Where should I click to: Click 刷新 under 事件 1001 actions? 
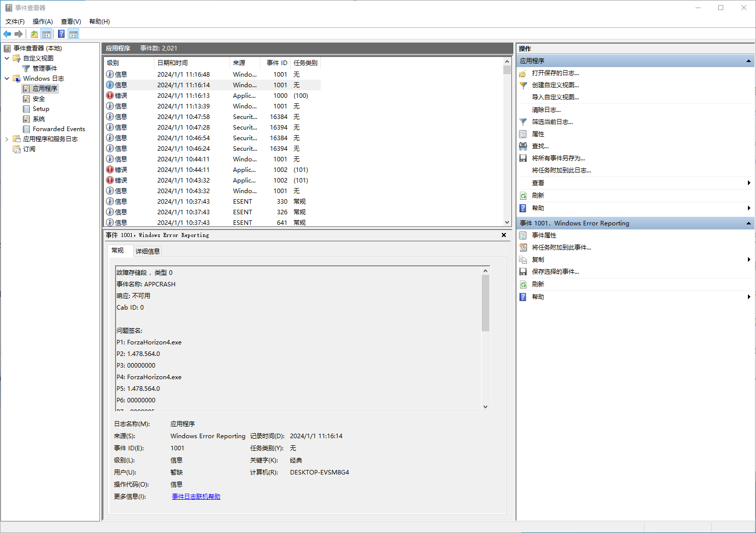pyautogui.click(x=538, y=284)
